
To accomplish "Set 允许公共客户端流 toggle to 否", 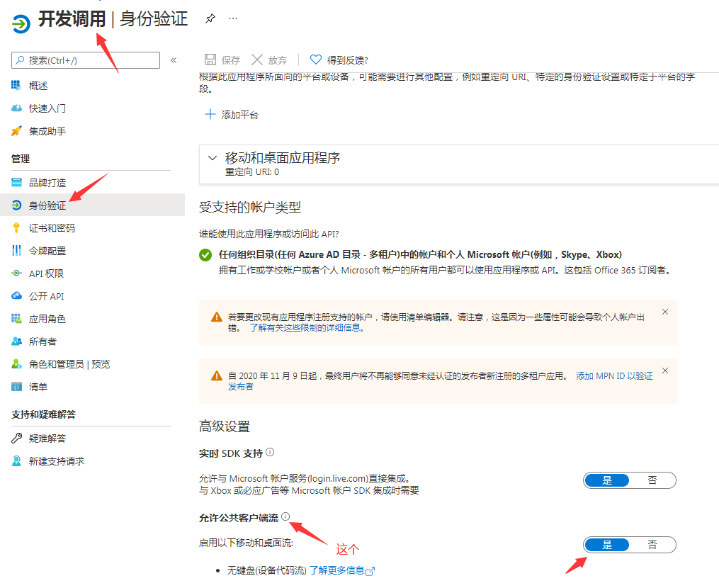I will [x=652, y=545].
